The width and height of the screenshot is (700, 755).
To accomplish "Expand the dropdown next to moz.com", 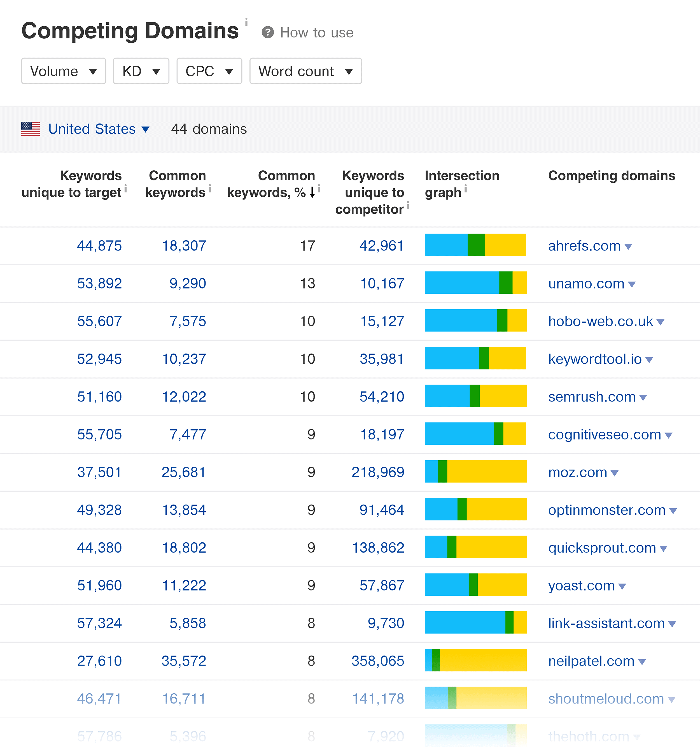I will (614, 472).
